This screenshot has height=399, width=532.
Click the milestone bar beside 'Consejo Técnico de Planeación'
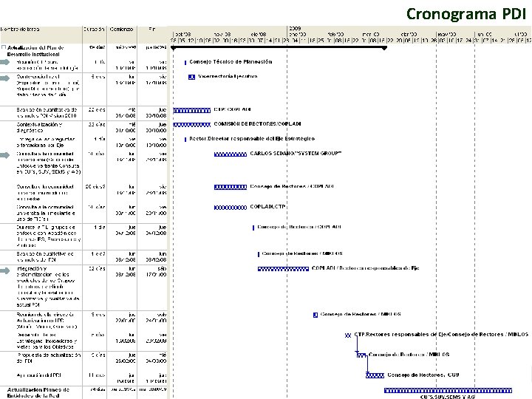tap(185, 62)
